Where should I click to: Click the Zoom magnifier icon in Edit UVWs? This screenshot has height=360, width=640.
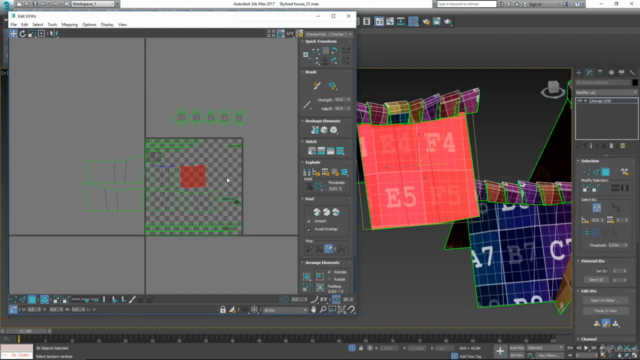(x=323, y=310)
